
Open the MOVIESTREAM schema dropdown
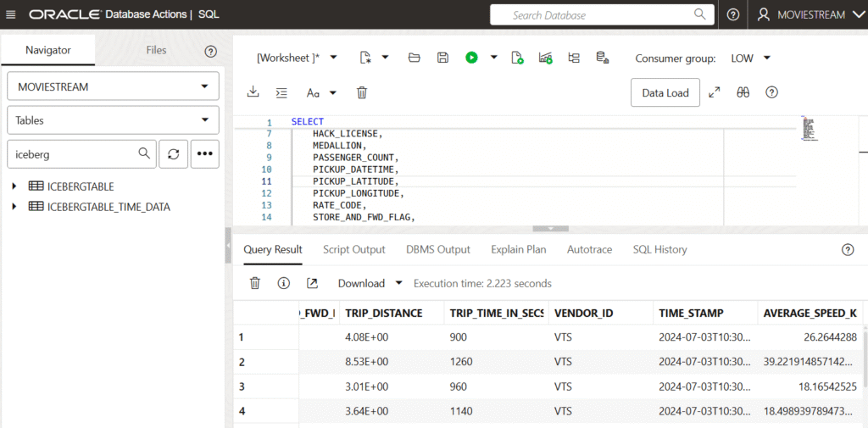(x=113, y=86)
